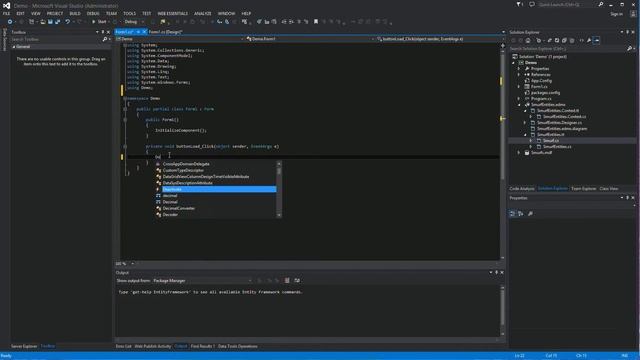This screenshot has height=360, width=640.
Task: Toggle Word Wrap in Output panel
Action: pos(297,281)
